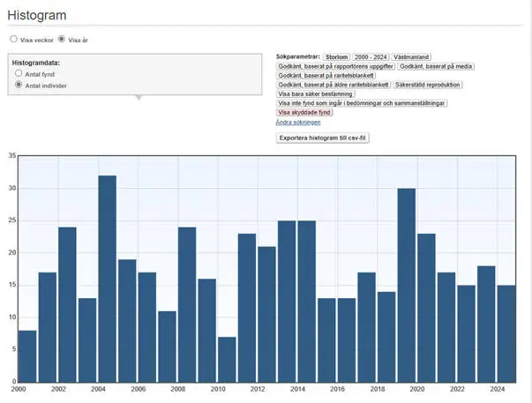Click 'Godkänt, baserat på rapportörens uppgifter' tag
The image size is (532, 403).
[335, 66]
